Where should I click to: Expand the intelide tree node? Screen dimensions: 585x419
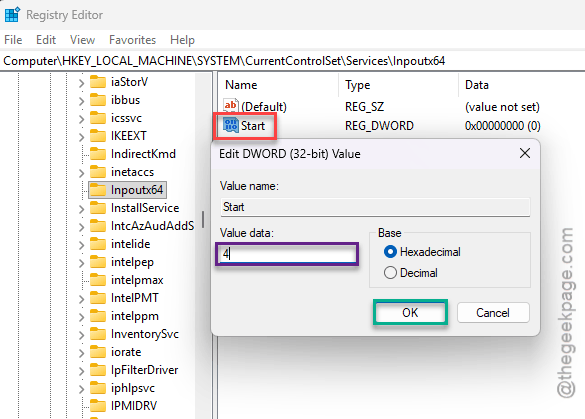(81, 245)
